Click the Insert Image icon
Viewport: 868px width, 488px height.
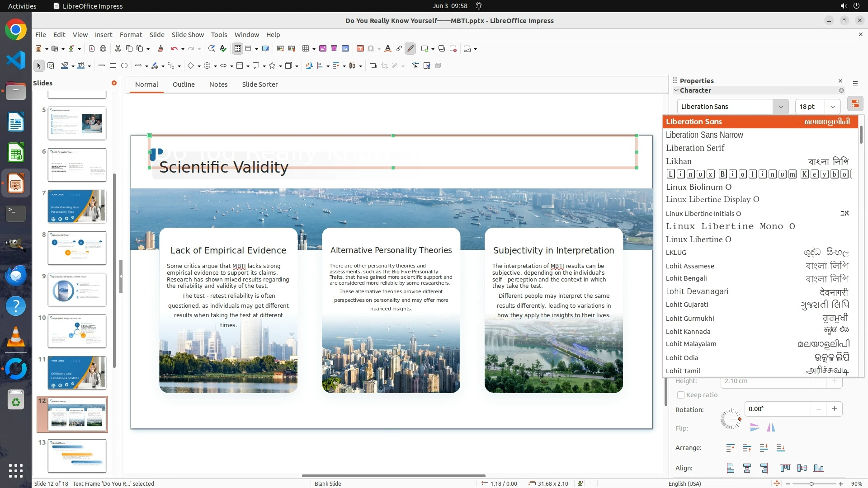[x=323, y=49]
